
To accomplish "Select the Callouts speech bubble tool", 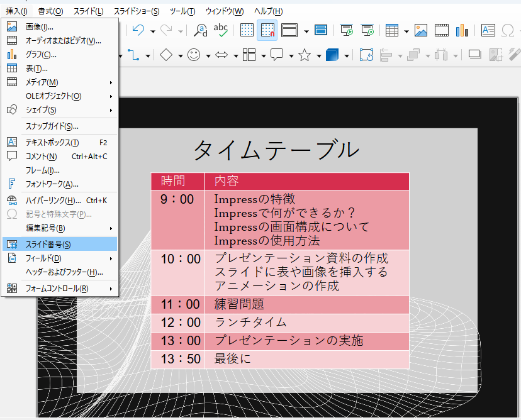I will (x=277, y=55).
